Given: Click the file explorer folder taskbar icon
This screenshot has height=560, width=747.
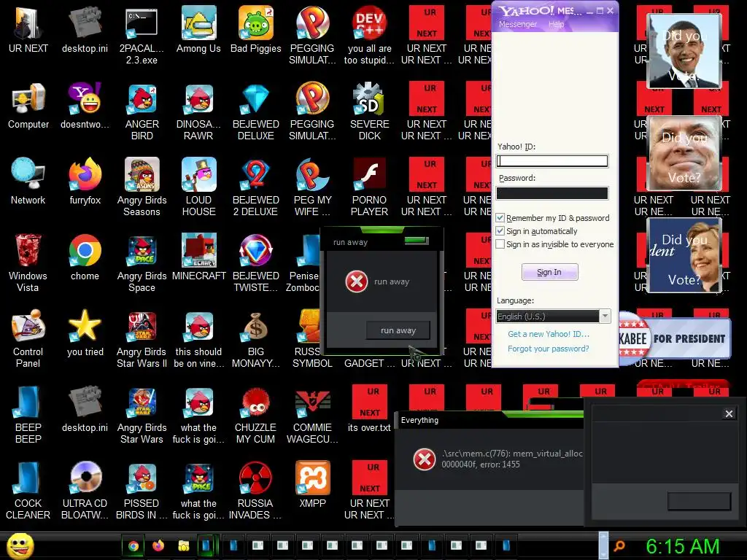Looking at the screenshot, I should [183, 545].
